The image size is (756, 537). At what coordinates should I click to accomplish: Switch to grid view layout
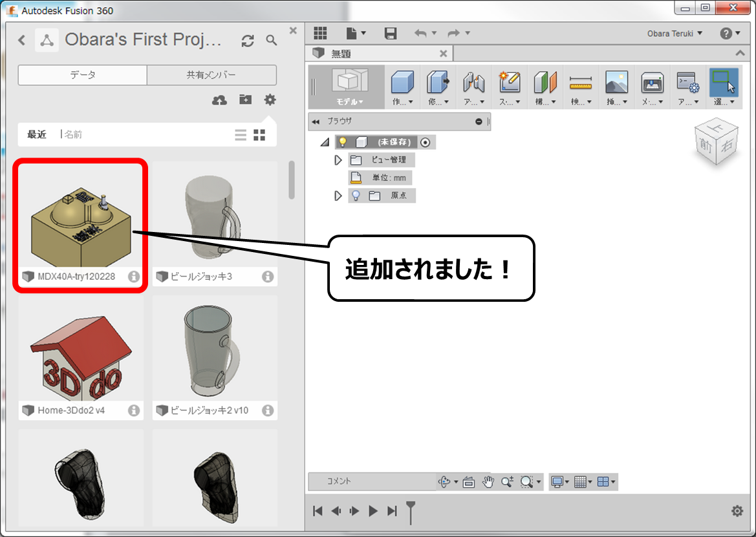click(x=259, y=135)
